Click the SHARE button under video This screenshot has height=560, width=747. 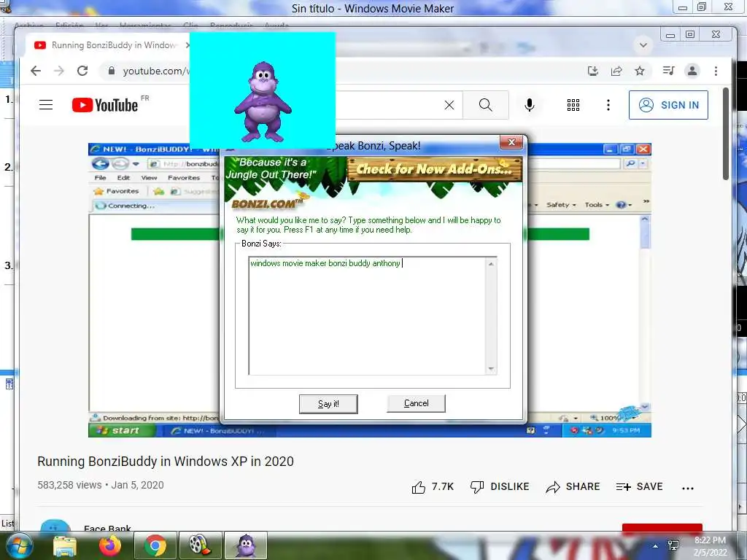pyautogui.click(x=573, y=486)
